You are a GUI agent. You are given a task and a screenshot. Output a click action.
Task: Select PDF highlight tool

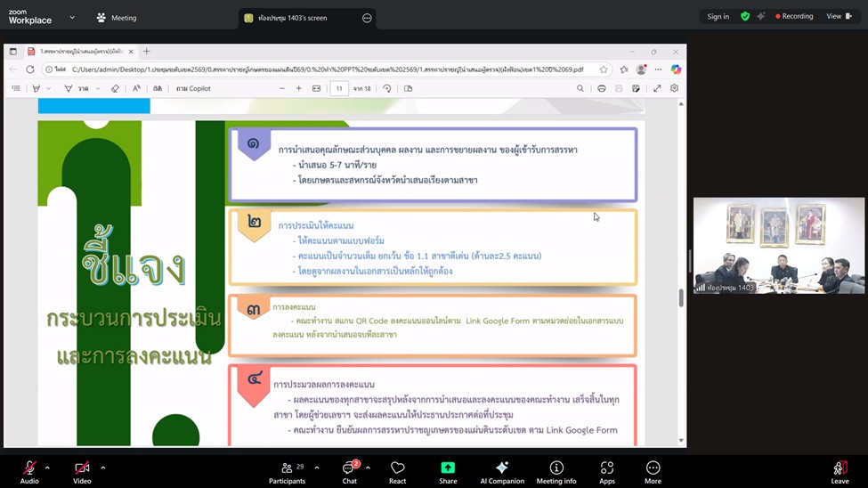pos(37,88)
